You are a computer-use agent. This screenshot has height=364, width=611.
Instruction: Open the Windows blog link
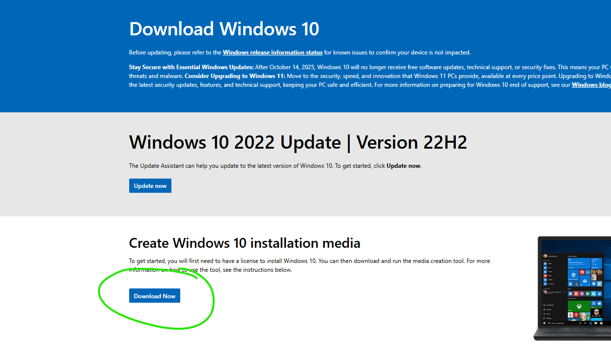591,85
